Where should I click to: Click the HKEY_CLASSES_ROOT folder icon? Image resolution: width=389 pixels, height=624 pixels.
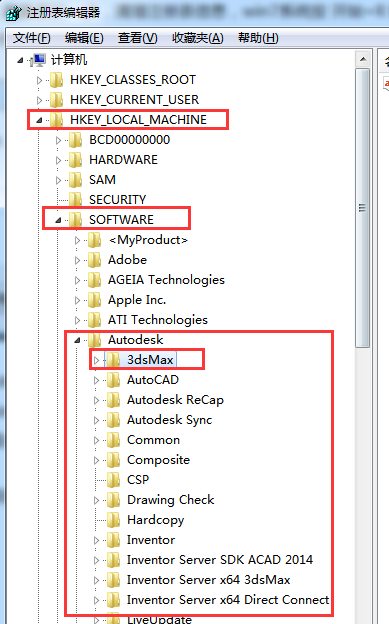tap(57, 80)
